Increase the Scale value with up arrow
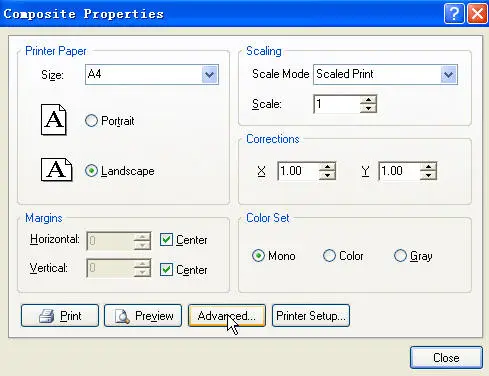This screenshot has width=489, height=376. click(x=368, y=100)
